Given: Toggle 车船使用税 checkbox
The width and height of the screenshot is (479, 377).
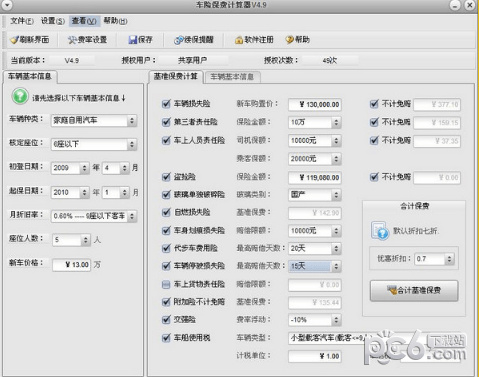Looking at the screenshot, I should (166, 338).
